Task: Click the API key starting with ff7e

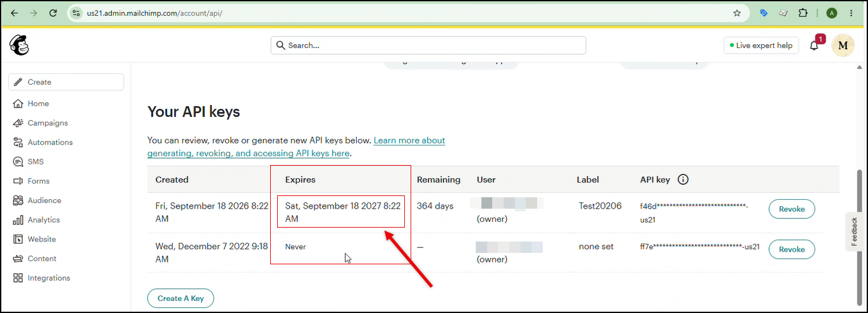Action: click(x=700, y=247)
